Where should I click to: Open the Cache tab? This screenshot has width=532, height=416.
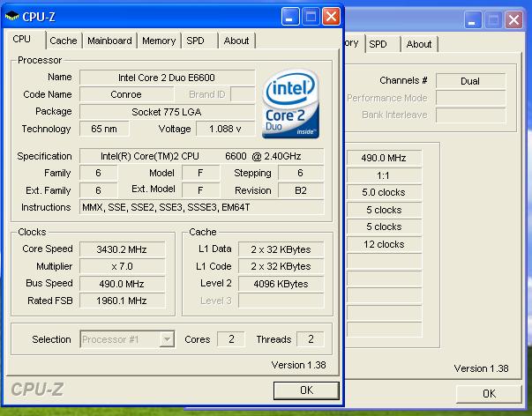coord(64,41)
